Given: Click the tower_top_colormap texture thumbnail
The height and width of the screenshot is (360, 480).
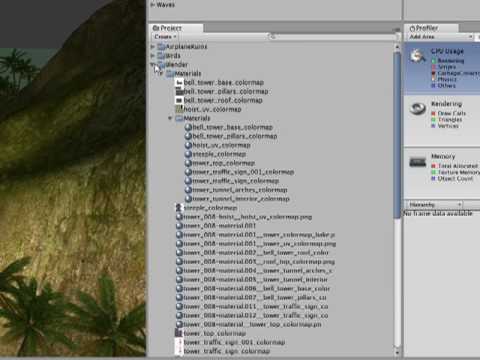Looking at the screenshot, I should 179,333.
